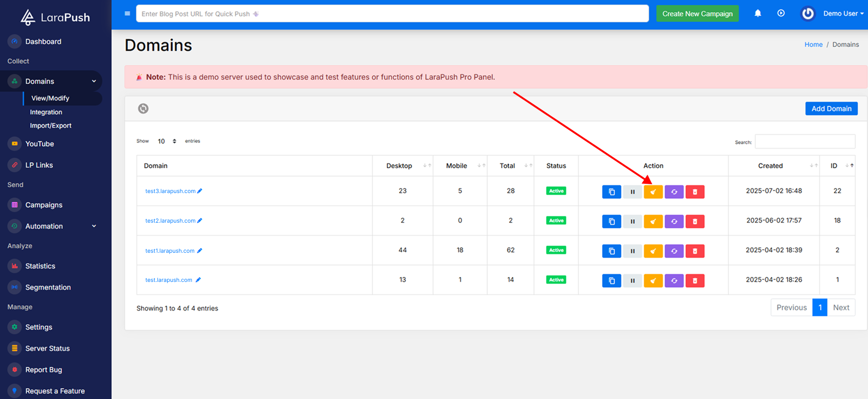
Task: Open Import/Export under Domains
Action: click(x=50, y=125)
